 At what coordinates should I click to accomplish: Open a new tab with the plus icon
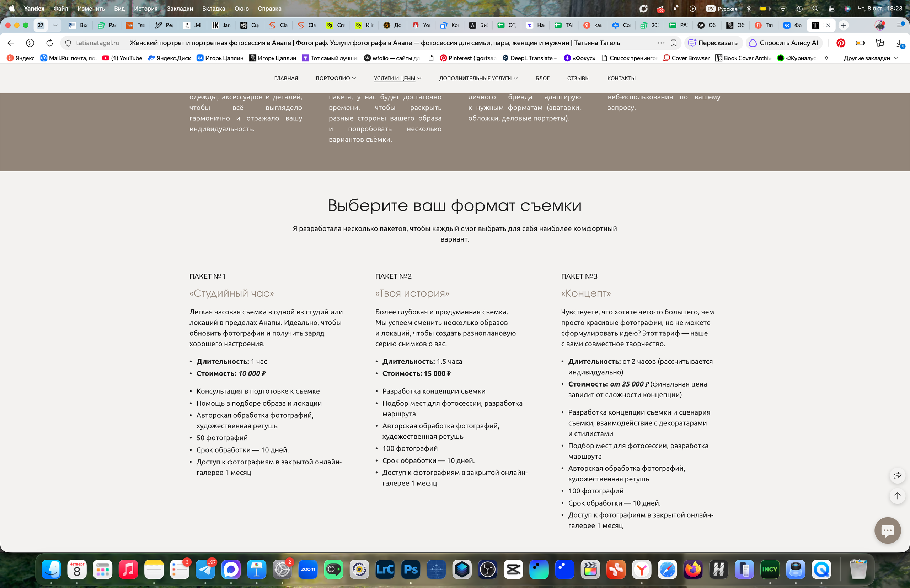[843, 25]
